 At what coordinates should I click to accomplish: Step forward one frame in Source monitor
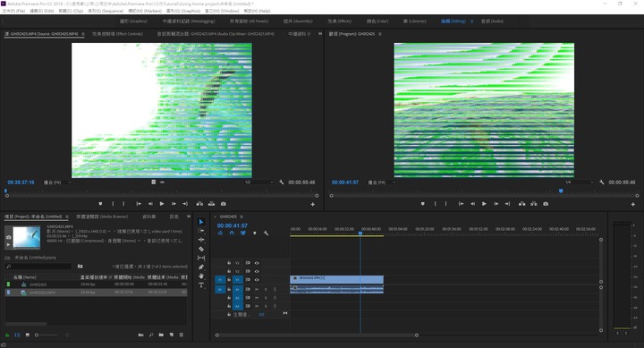(174, 204)
